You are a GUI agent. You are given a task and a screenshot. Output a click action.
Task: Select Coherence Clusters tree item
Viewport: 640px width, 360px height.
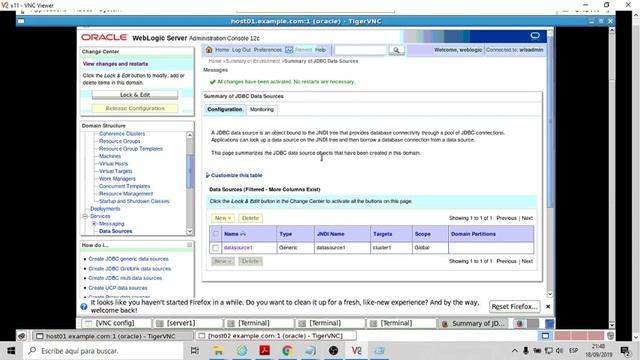(x=122, y=134)
